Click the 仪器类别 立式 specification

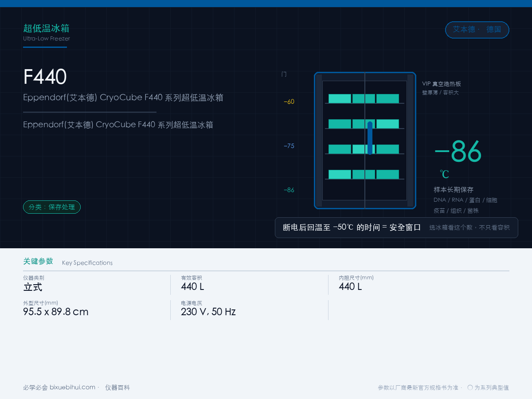[x=34, y=283]
